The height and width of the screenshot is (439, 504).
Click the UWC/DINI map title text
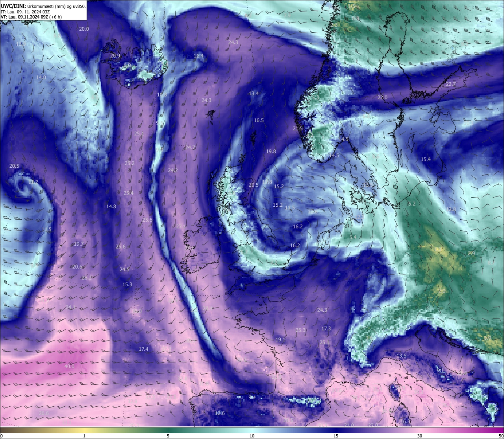coord(43,6)
